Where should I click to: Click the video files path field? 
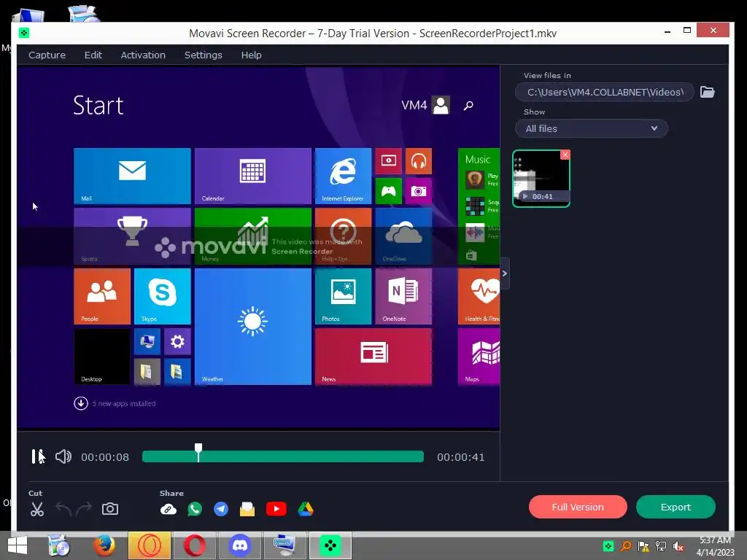point(604,92)
